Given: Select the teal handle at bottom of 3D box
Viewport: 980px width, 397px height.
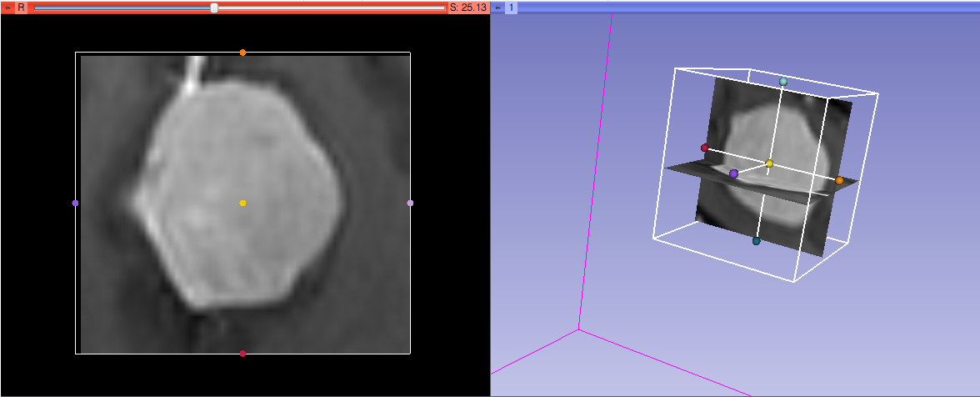Looking at the screenshot, I should point(756,241).
